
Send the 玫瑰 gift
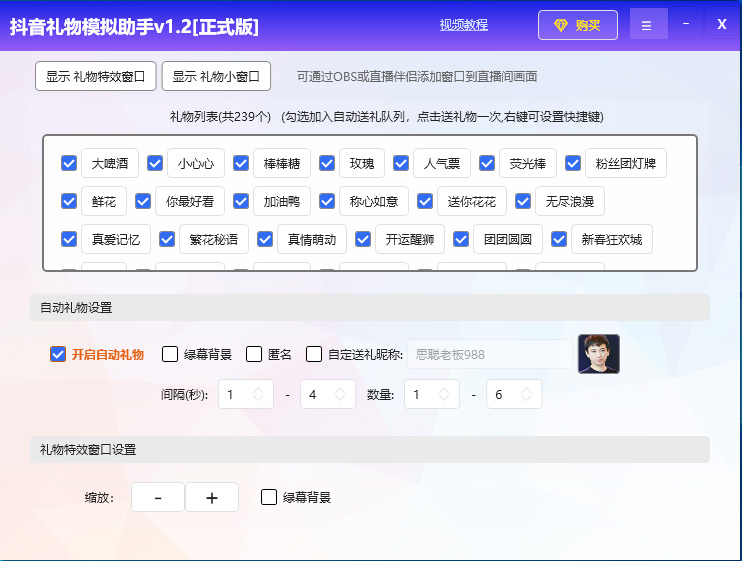click(x=362, y=163)
